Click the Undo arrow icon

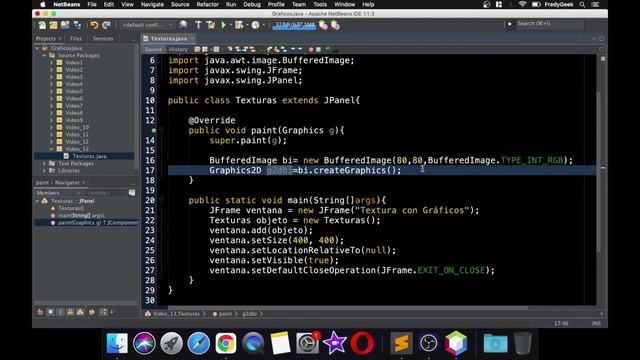click(94, 25)
